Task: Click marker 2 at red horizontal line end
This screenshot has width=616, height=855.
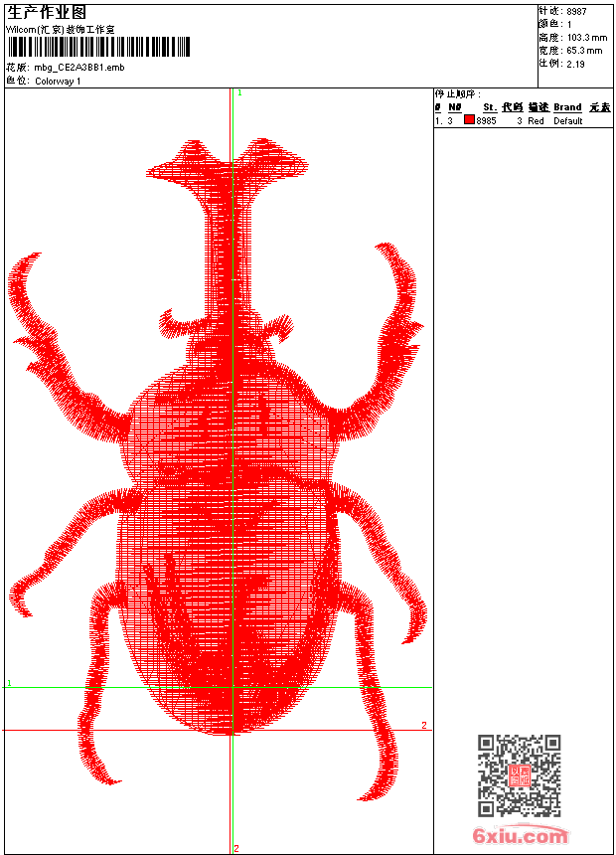Action: click(424, 726)
